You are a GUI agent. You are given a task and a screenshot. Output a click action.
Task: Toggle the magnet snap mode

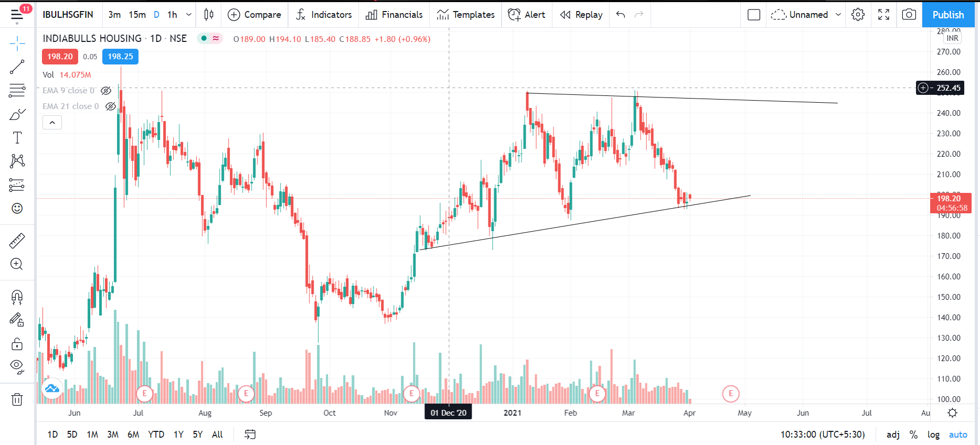tap(17, 297)
